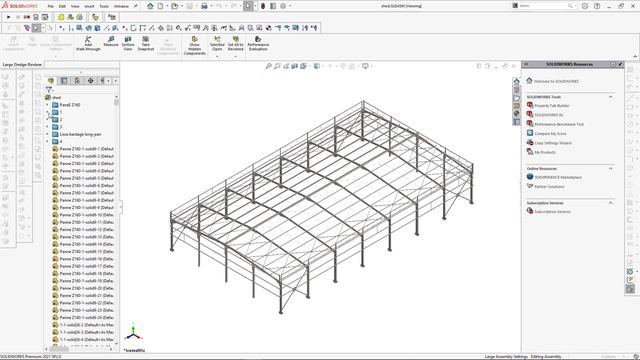Open Performance Evaluation
640x360 pixels.
tap(258, 43)
